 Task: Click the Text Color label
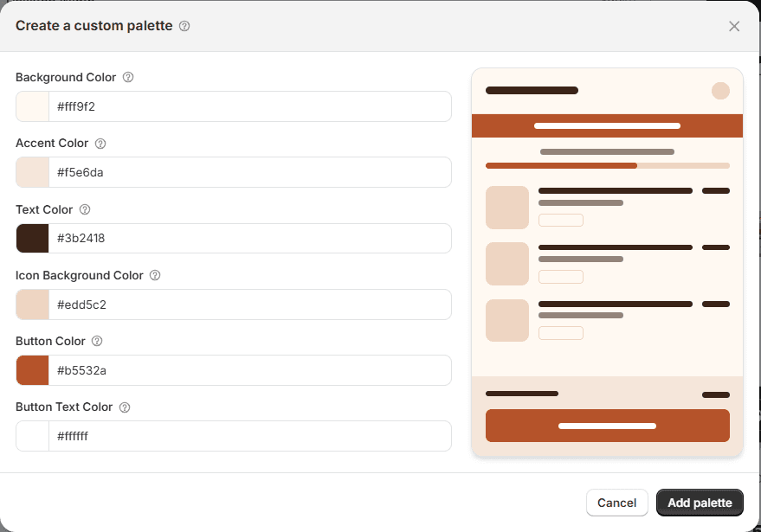click(x=44, y=209)
